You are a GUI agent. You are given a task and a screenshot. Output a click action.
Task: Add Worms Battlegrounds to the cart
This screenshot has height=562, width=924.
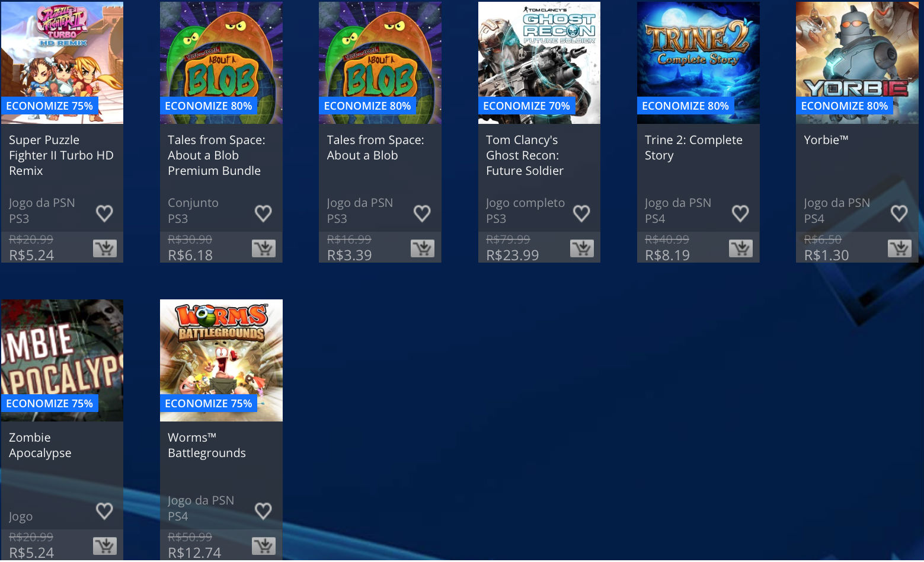point(264,546)
